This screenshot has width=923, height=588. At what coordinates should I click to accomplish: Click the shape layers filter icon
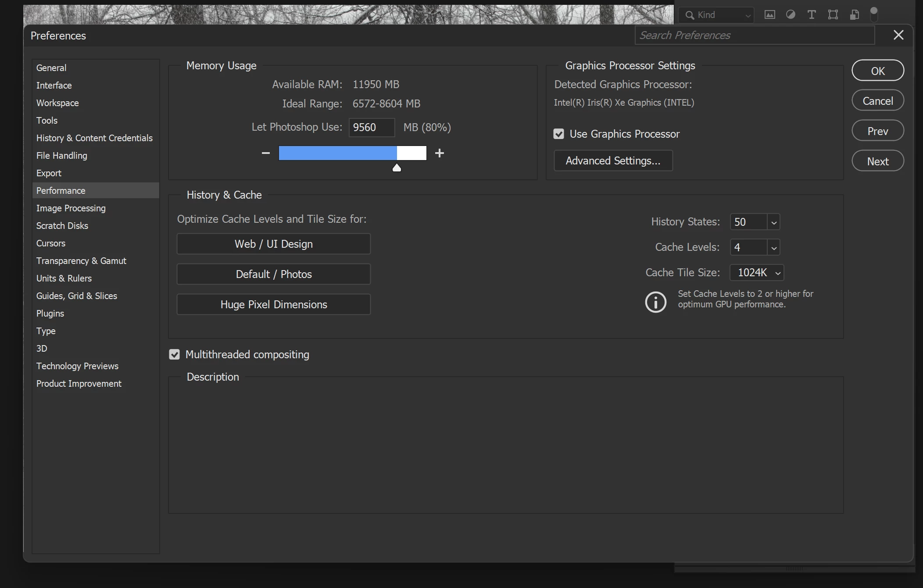coord(833,15)
